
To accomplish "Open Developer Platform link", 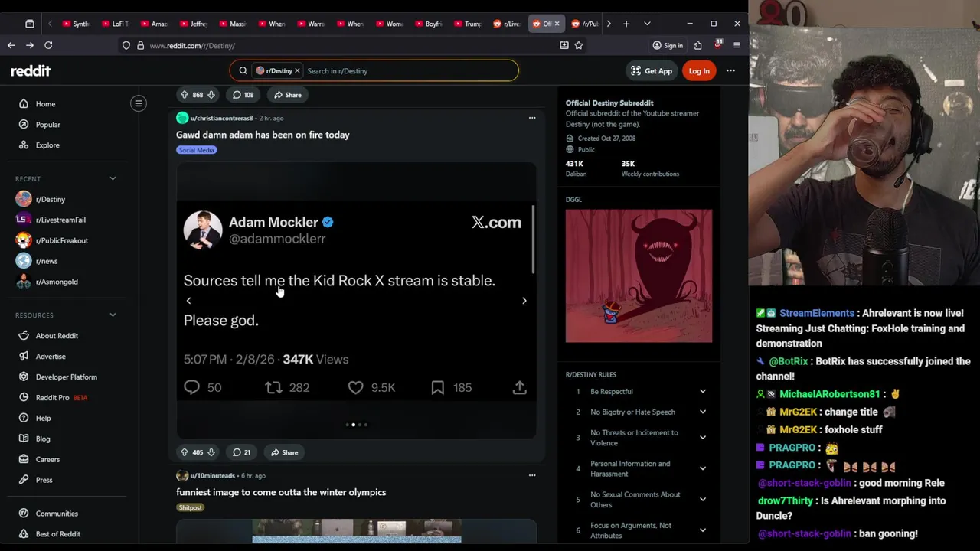I will [x=67, y=377].
